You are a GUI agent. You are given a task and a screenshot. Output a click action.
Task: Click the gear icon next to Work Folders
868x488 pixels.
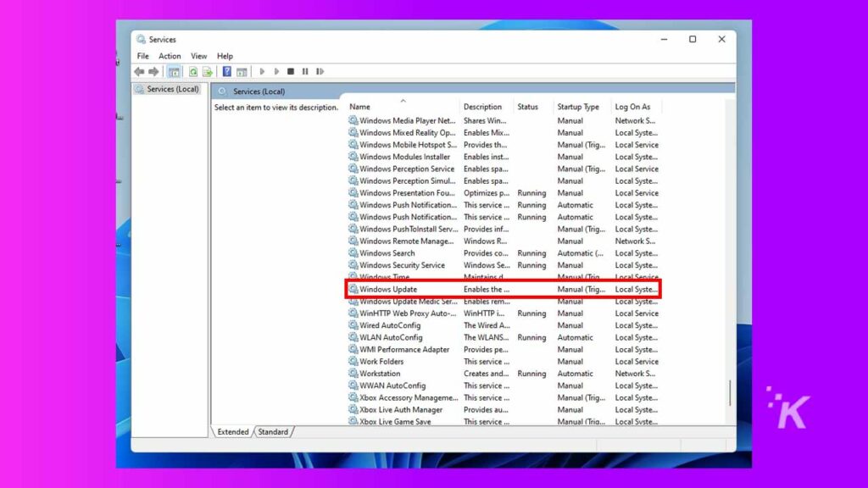coord(353,361)
